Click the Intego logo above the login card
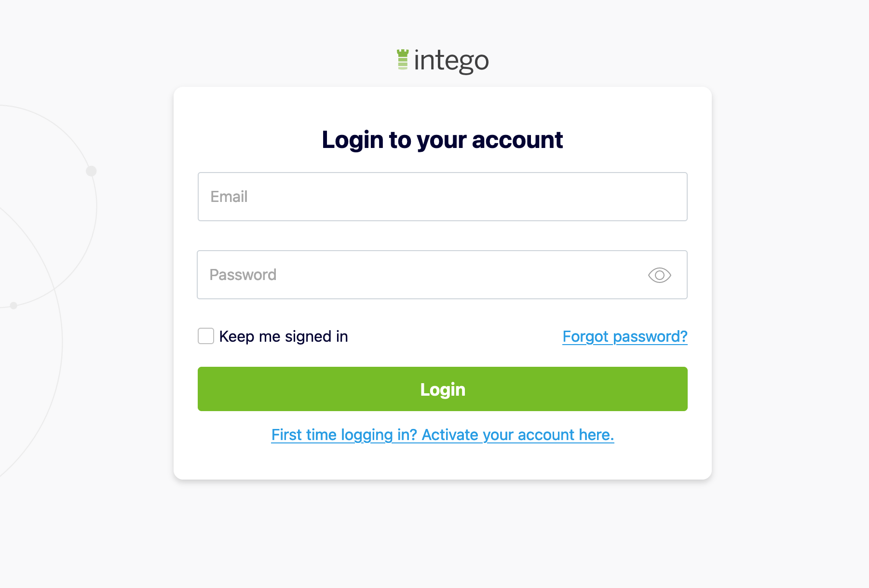Image resolution: width=869 pixels, height=588 pixels. coord(442,60)
